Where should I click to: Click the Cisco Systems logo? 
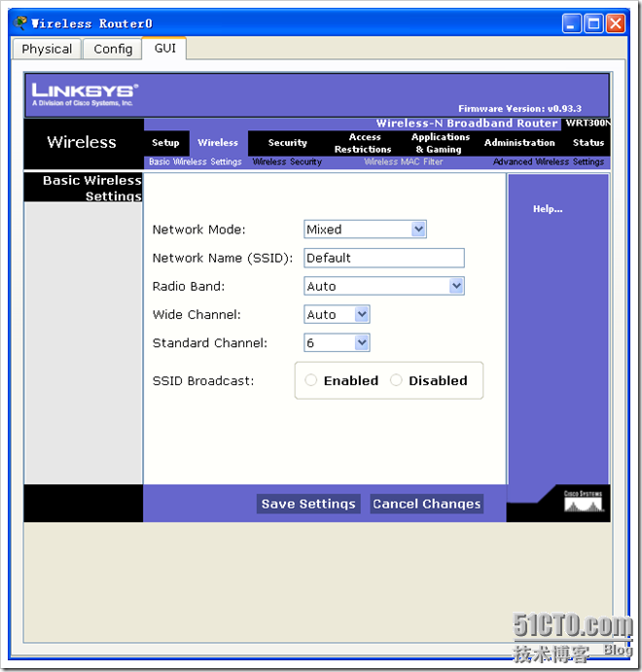(x=584, y=501)
